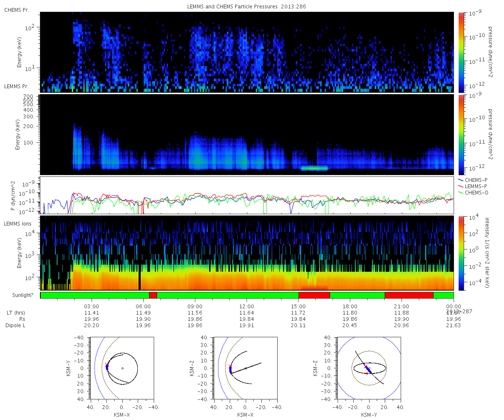Image resolution: width=504 pixels, height=420 pixels.
Task: Click the long green Sunlight segment at 12:00
Action: coord(228,295)
